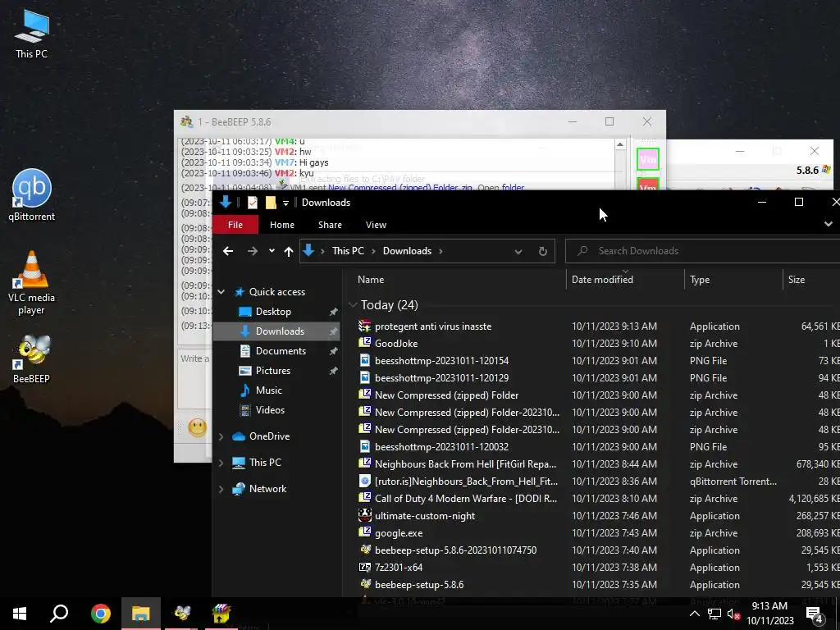Screen dimensions: 840x630
Task: Show hidden system tray icons
Action: tap(694, 614)
